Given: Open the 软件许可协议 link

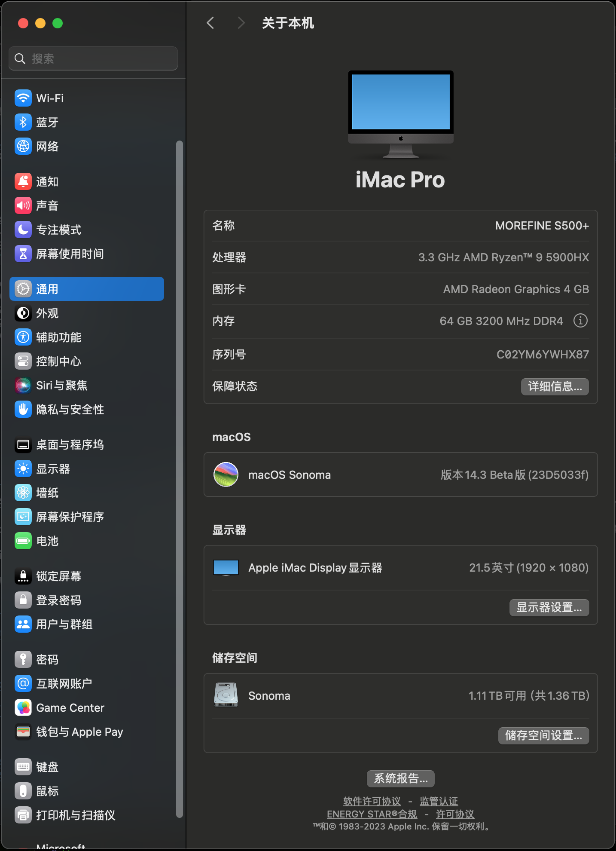Looking at the screenshot, I should point(372,801).
